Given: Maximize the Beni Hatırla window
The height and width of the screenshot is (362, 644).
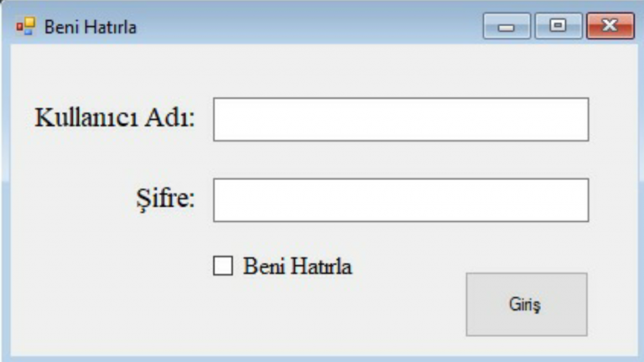Looking at the screenshot, I should (558, 26).
